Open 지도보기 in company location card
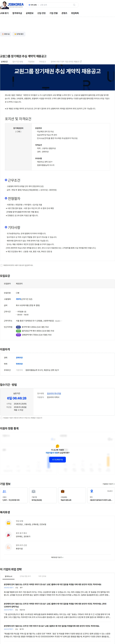This screenshot has width=115, height=644. tap(110, 491)
